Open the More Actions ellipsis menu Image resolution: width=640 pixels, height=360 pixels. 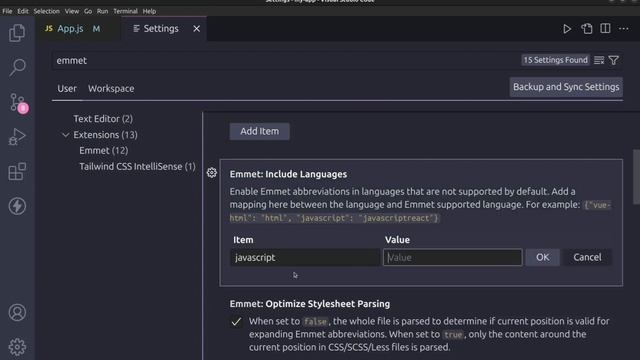624,29
